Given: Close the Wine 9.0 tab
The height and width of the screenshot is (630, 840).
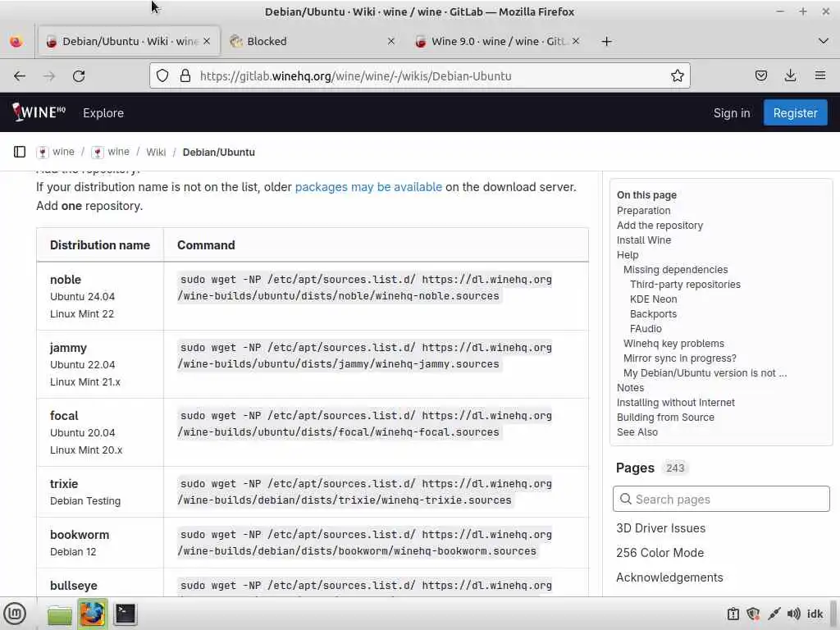Looking at the screenshot, I should (x=576, y=41).
